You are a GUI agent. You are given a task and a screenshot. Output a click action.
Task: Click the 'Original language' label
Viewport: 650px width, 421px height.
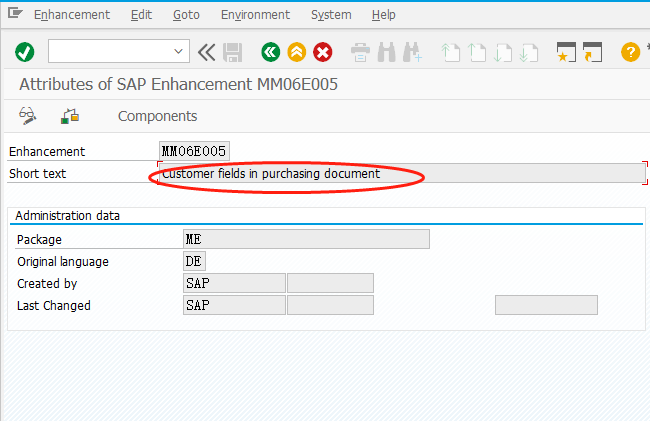coord(63,262)
